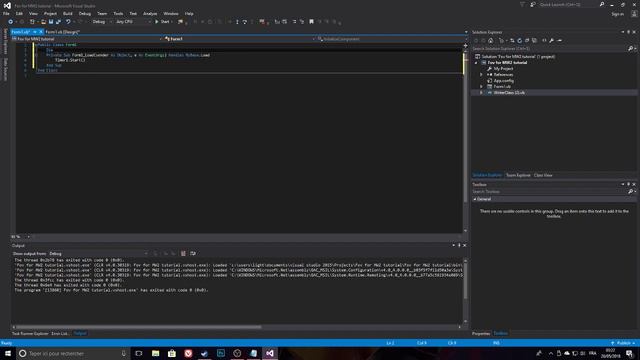
Task: Open the File menu
Action: [6, 13]
